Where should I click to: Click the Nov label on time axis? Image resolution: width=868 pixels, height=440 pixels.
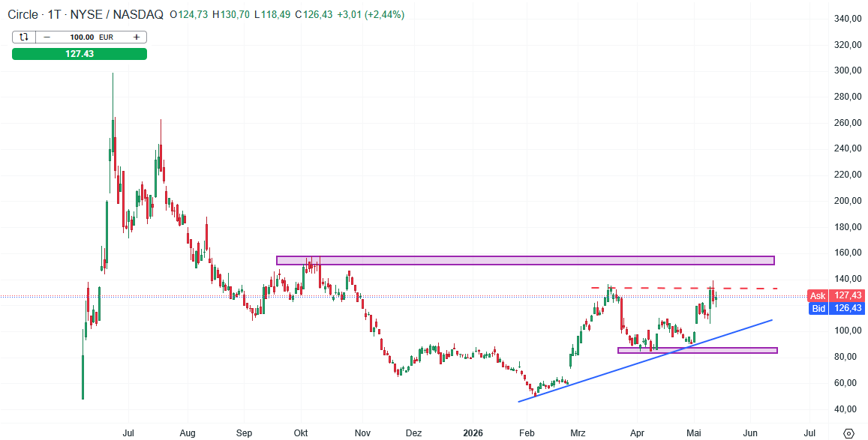click(x=362, y=433)
